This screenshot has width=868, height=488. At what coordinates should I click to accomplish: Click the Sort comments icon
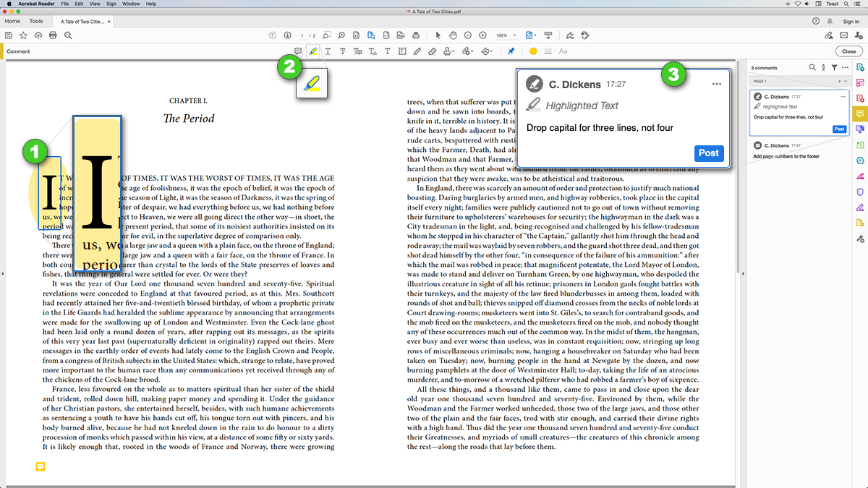pyautogui.click(x=823, y=67)
